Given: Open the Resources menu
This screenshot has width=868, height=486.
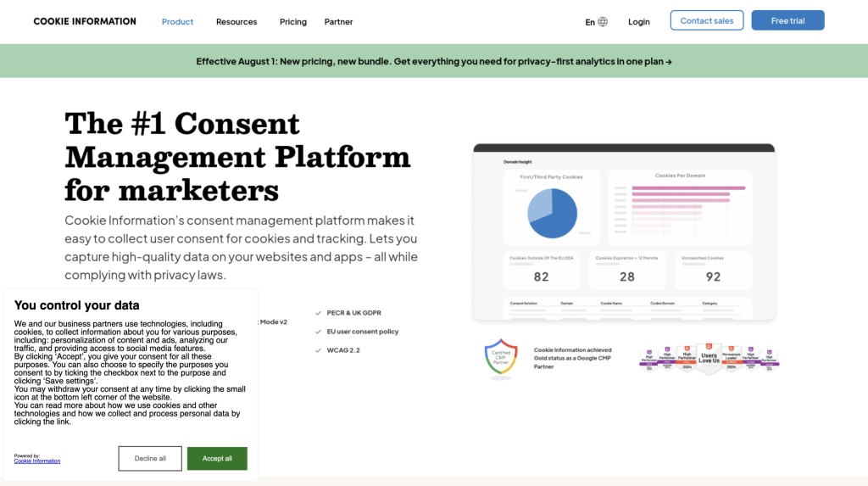Looking at the screenshot, I should point(236,21).
